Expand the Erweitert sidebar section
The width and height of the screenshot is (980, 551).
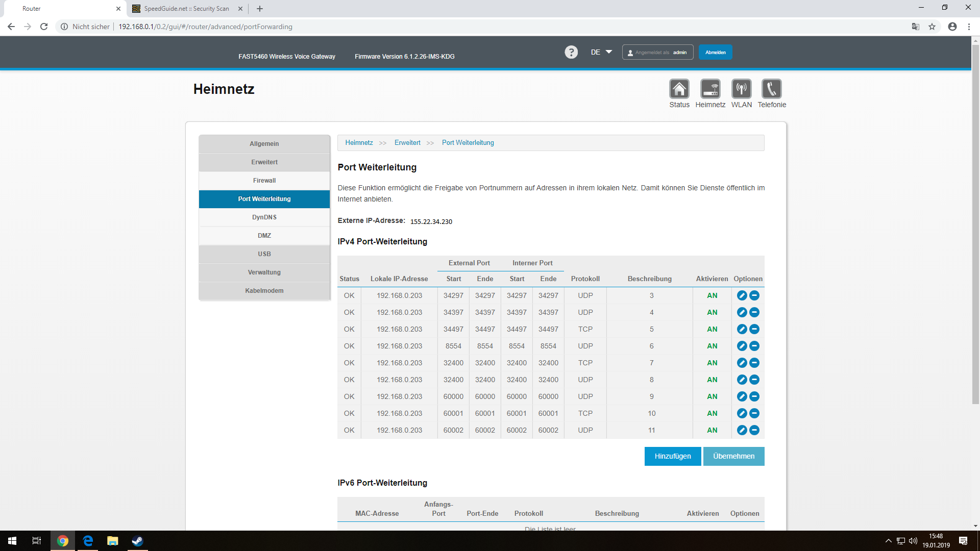pyautogui.click(x=264, y=162)
